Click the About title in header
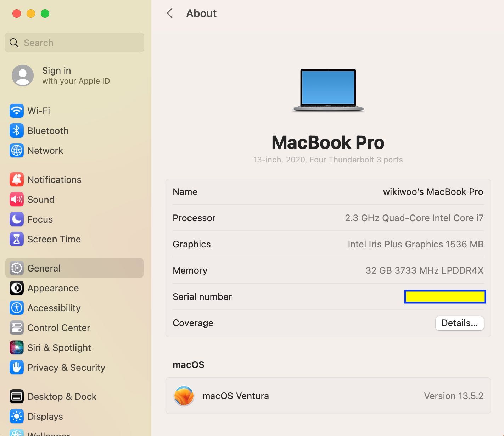 tap(201, 13)
